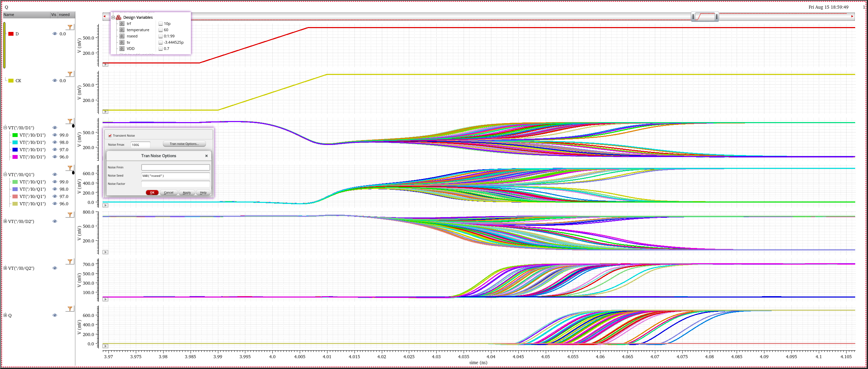
Task: Collapse the Design Variables tree
Action: (x=113, y=17)
